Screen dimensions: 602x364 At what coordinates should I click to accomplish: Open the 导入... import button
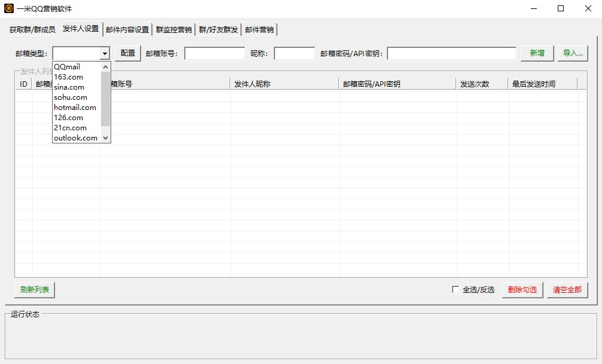pyautogui.click(x=573, y=53)
